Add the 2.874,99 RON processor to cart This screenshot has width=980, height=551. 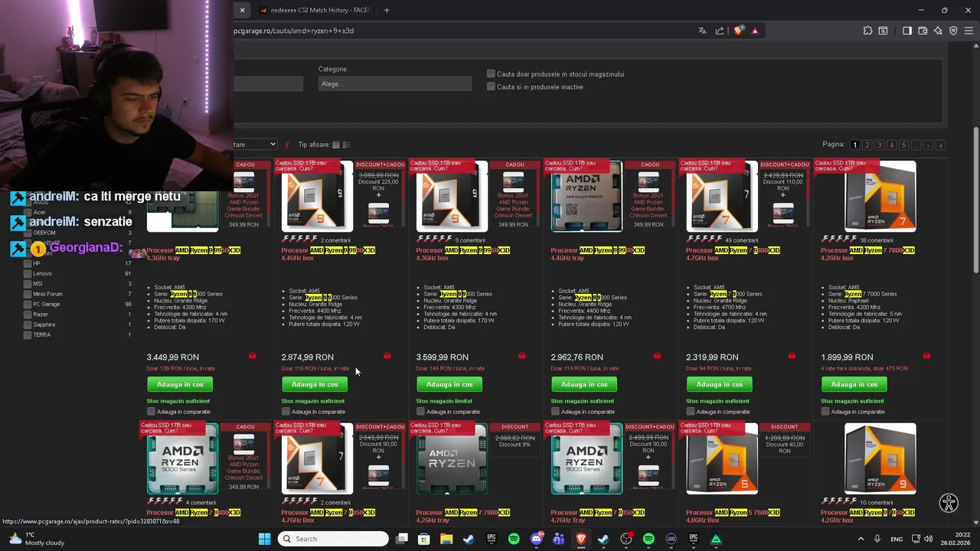click(315, 384)
